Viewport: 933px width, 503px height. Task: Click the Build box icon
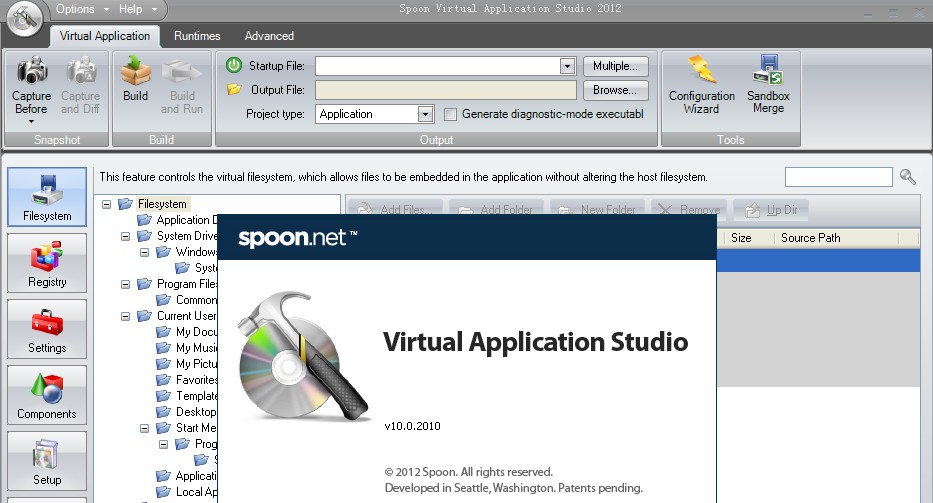(136, 71)
